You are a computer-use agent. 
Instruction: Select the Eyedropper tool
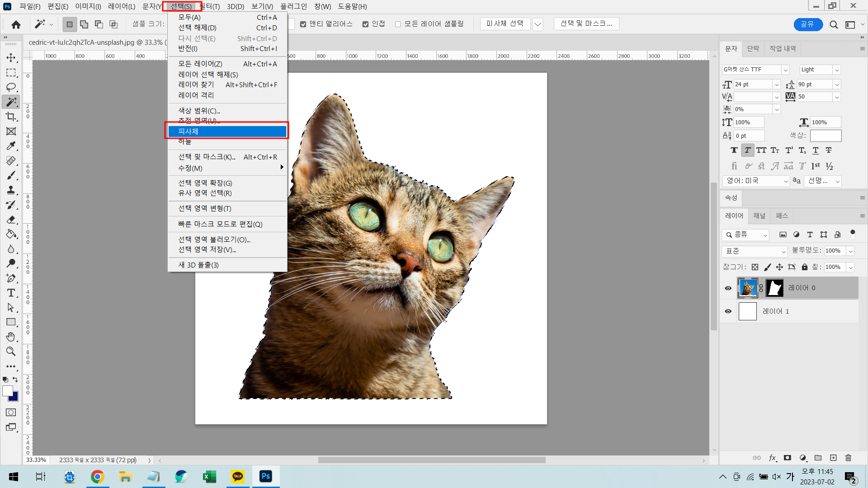pos(11,146)
